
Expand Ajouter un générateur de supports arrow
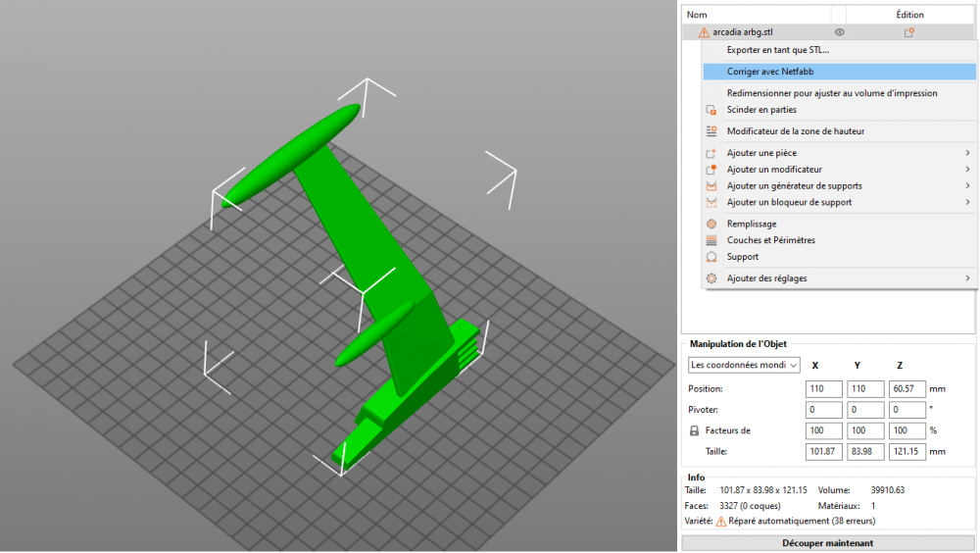pos(967,185)
